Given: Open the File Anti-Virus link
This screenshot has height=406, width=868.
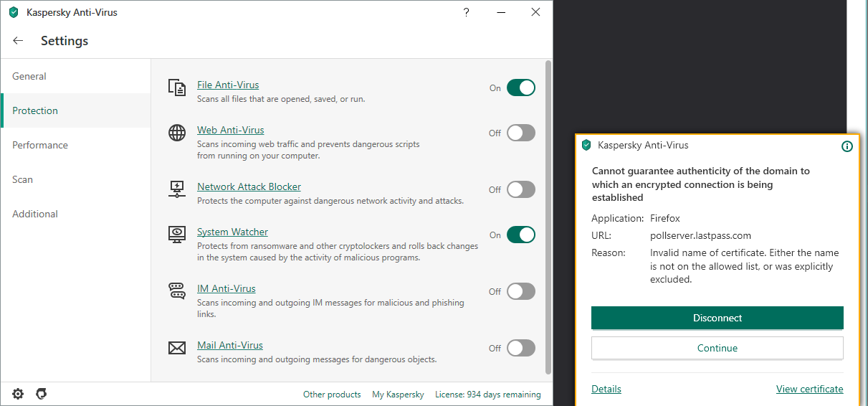Looking at the screenshot, I should coord(228,85).
